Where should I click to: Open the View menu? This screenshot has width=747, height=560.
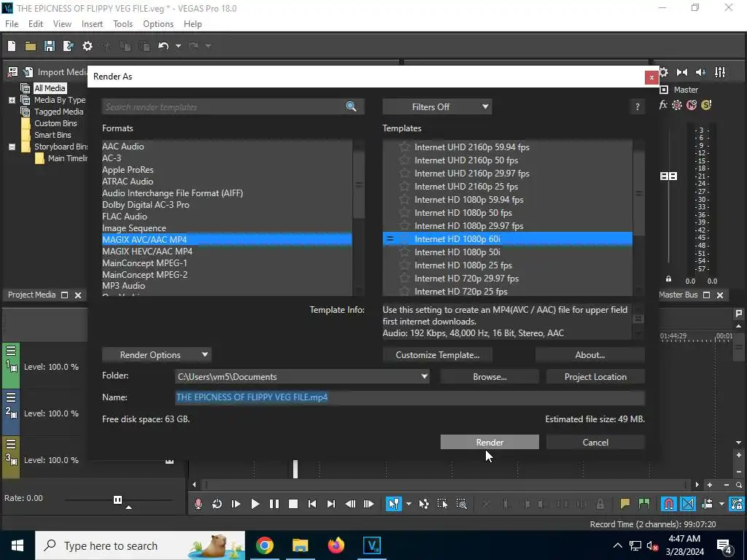pos(62,24)
